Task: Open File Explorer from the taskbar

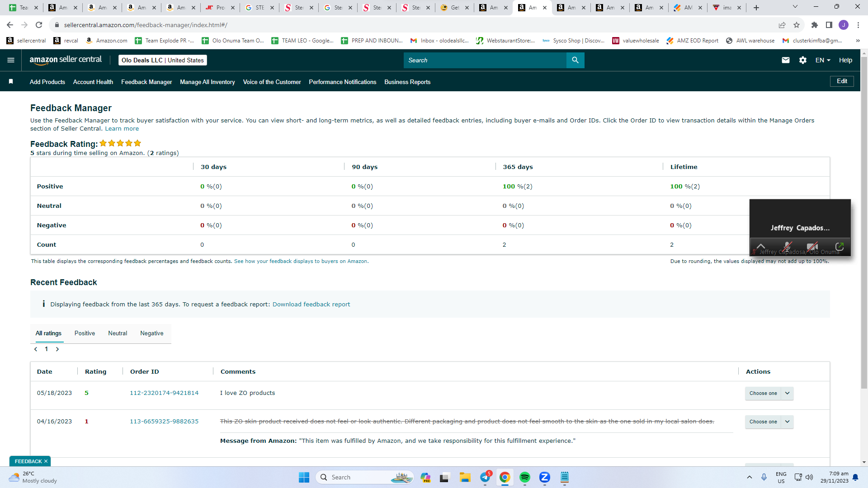Action: (465, 477)
